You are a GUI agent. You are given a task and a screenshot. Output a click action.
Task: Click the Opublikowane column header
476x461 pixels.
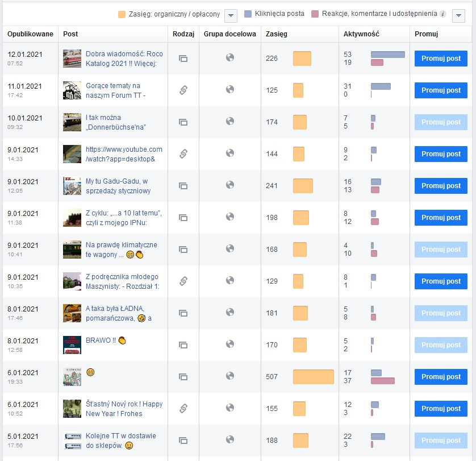[30, 34]
